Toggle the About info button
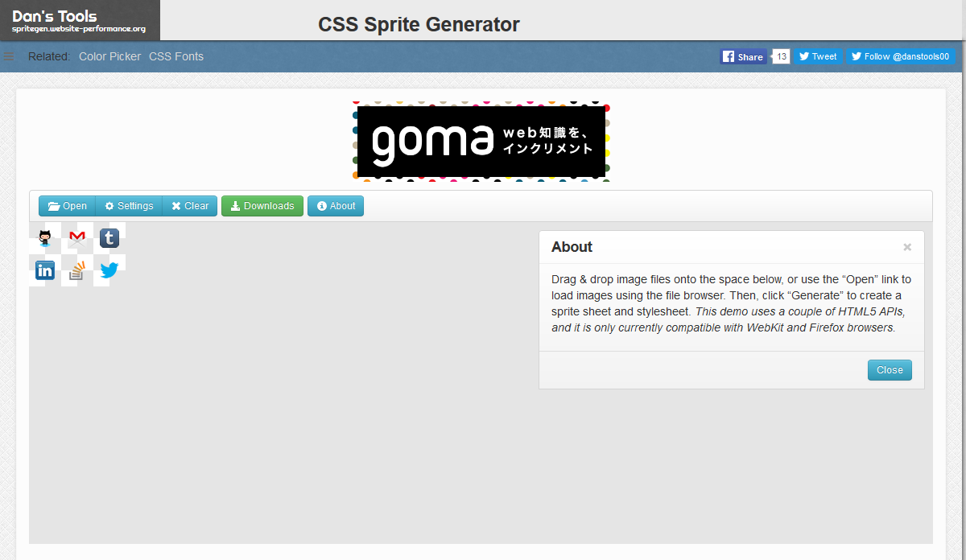This screenshot has height=560, width=966. (x=336, y=206)
